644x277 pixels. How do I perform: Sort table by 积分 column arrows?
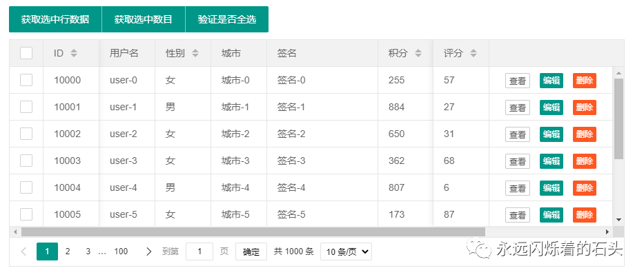[418, 53]
